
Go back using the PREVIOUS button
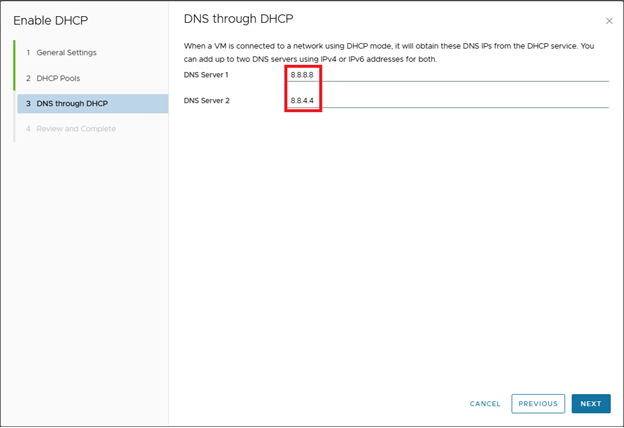click(x=537, y=404)
